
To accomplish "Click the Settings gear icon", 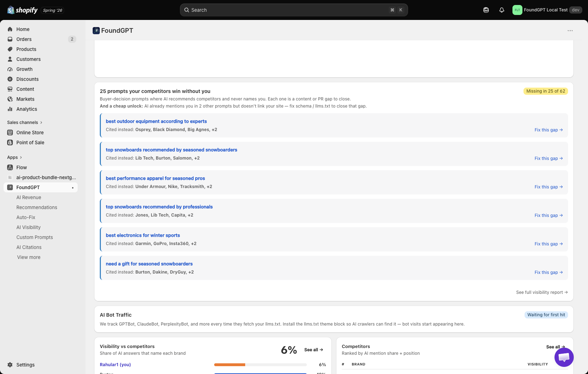I will point(10,365).
